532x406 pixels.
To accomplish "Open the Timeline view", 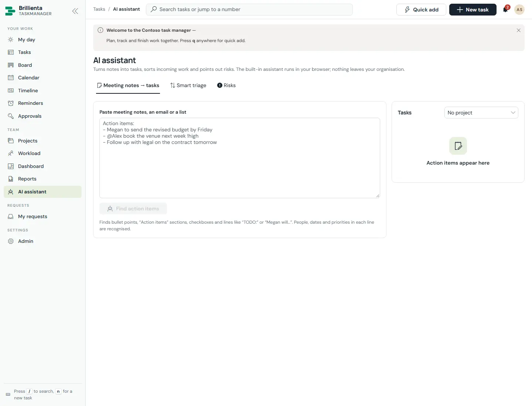I will click(x=42, y=90).
